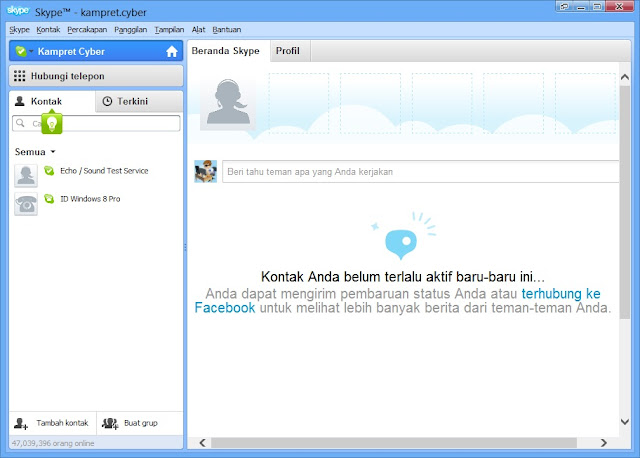
Task: Click the create-group people icon
Action: [x=110, y=423]
